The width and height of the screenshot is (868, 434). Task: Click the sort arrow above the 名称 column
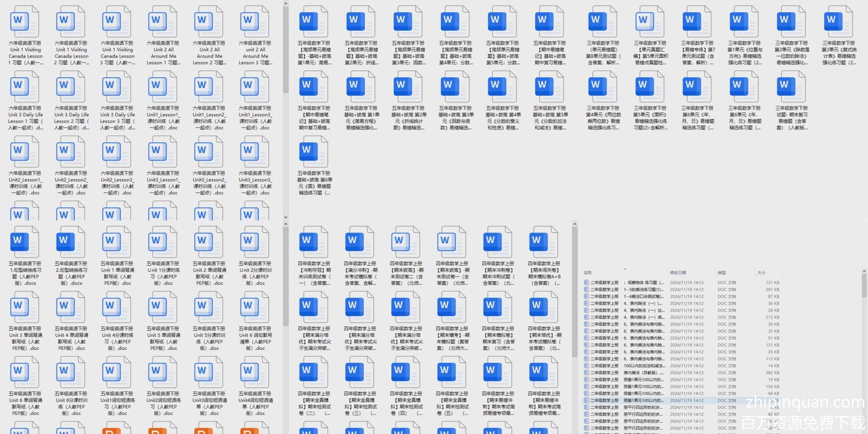(x=625, y=269)
